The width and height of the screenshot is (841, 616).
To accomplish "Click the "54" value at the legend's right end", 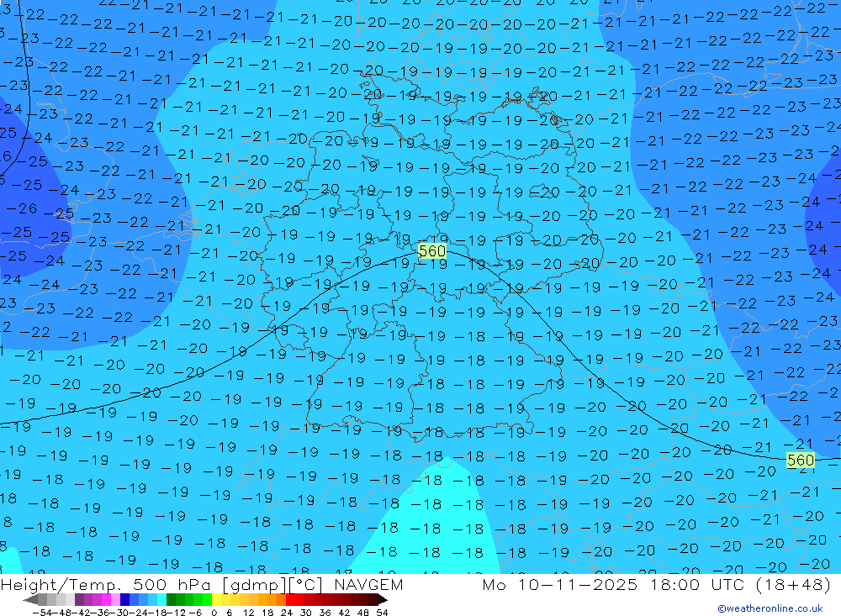I will point(381,613).
